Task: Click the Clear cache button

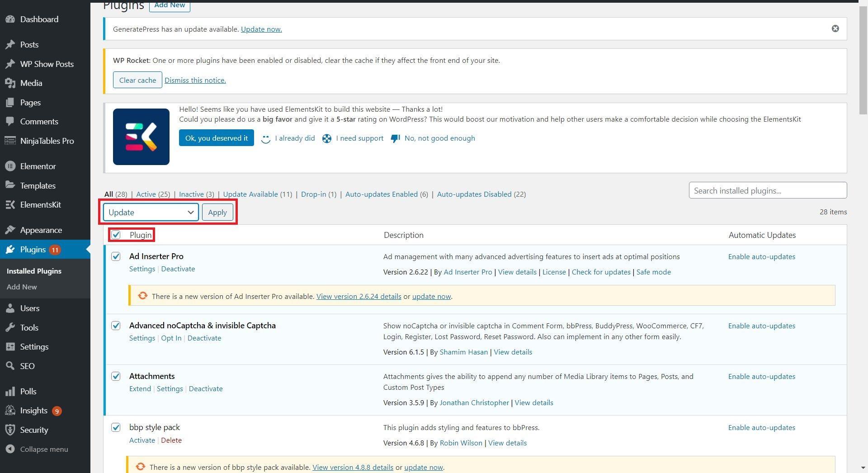Action: [137, 80]
